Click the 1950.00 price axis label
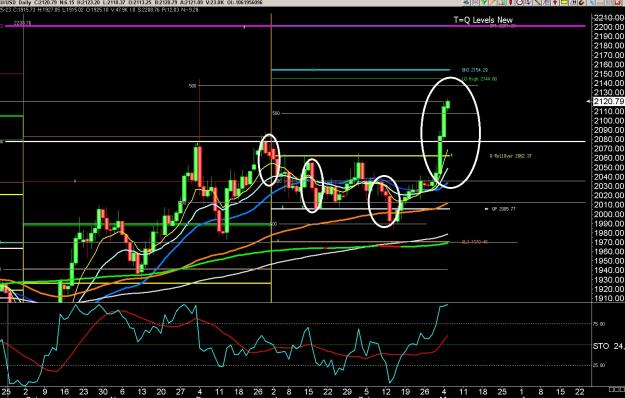Viewport: 625px width, 398px height. coord(609,261)
